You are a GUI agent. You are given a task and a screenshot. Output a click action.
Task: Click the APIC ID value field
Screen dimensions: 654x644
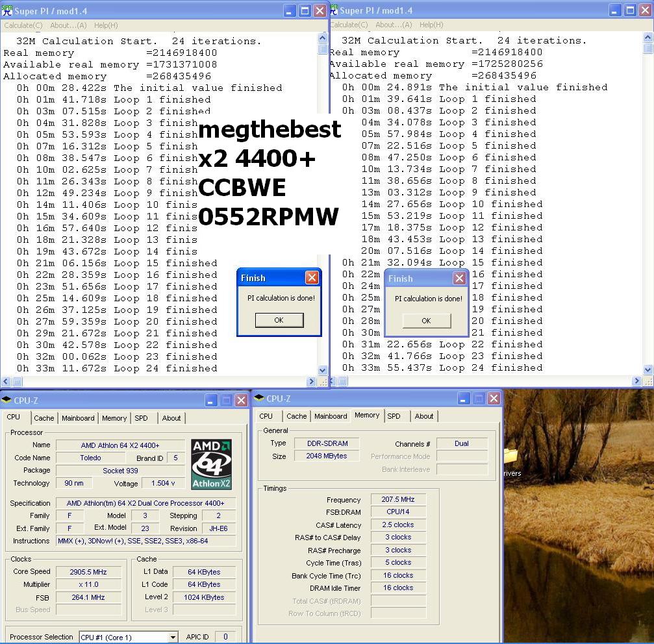(225, 637)
